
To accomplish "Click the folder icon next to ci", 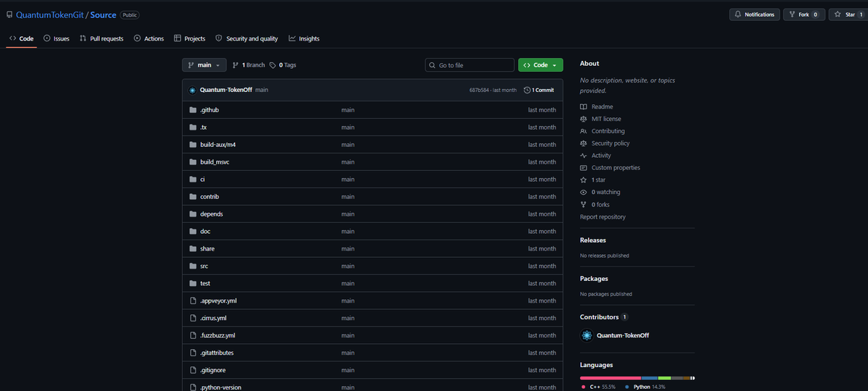I will [x=193, y=180].
